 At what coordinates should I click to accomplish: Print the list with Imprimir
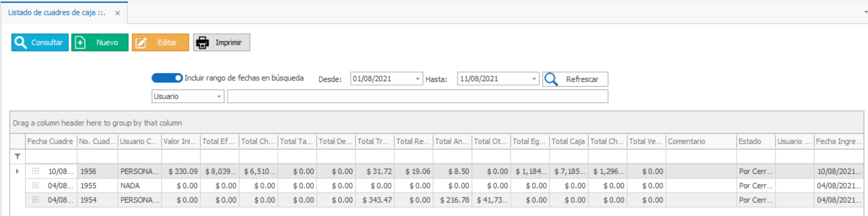222,43
